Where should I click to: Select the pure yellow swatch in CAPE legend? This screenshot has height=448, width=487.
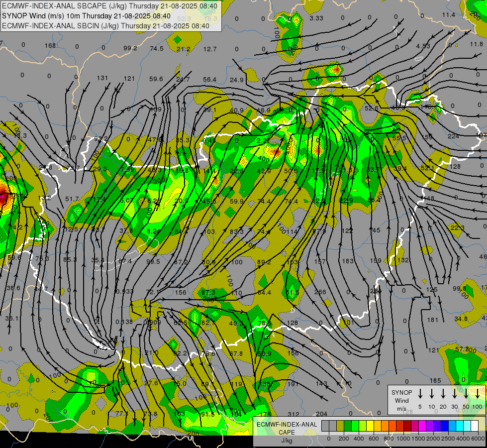(x=370, y=426)
